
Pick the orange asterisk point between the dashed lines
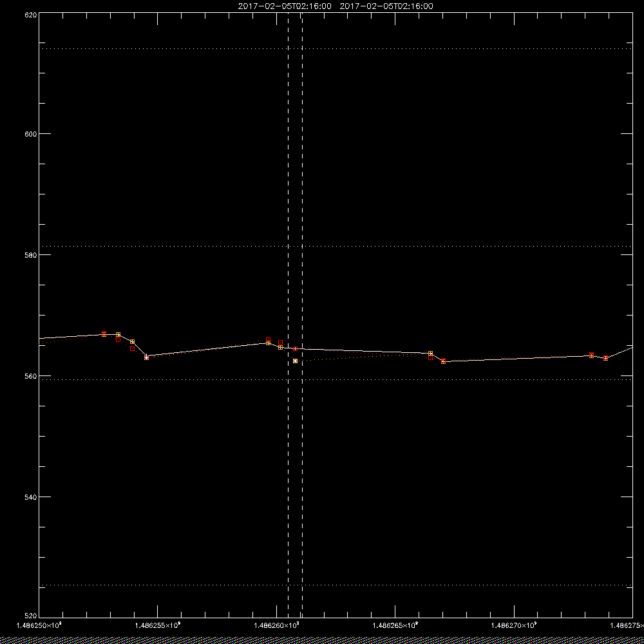[296, 361]
